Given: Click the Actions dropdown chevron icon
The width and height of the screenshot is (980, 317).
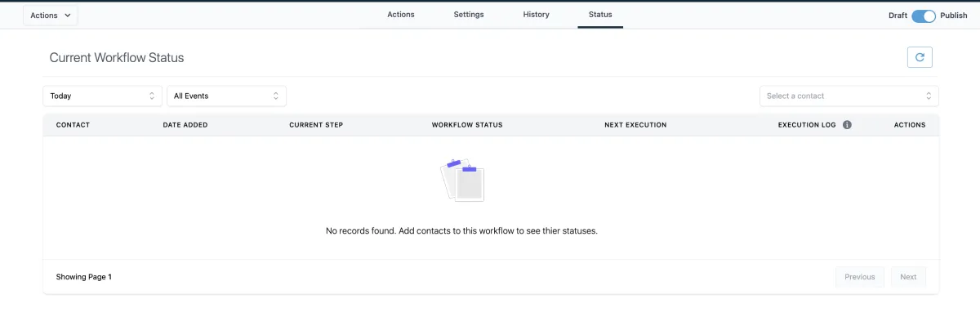Looking at the screenshot, I should 67,16.
